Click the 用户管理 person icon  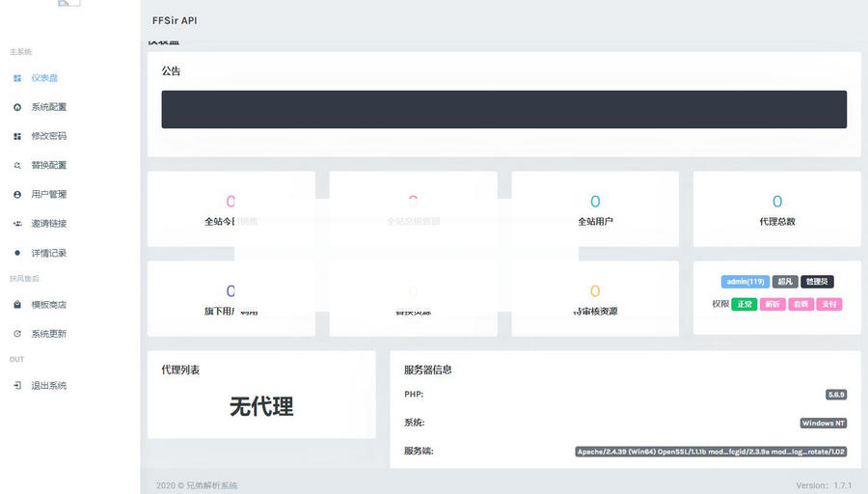[17, 194]
